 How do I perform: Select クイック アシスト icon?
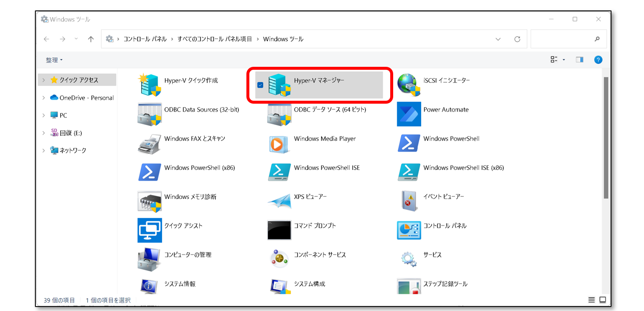coord(149,230)
